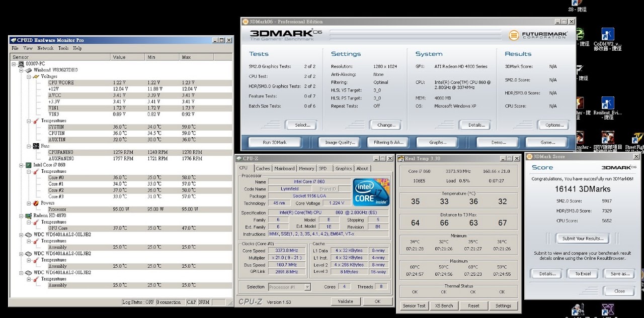Click the Game... button in 3DMark06
Screen dimensions: 644x318
coord(548,142)
